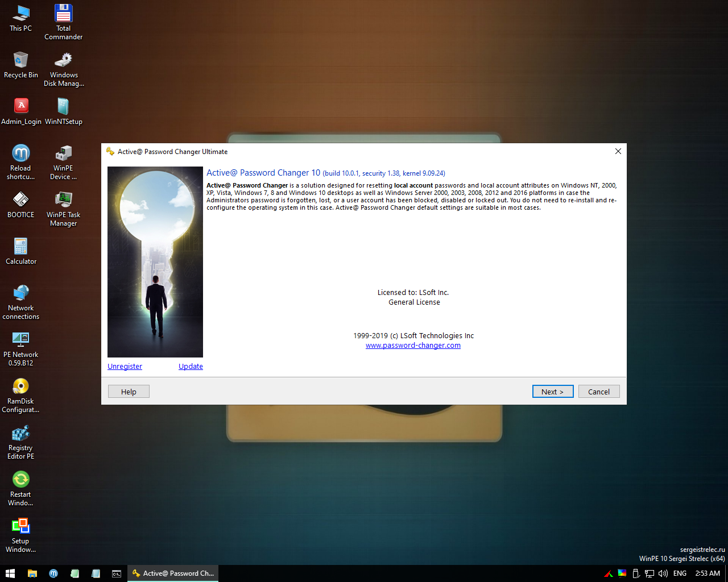728x582 pixels.
Task: Open blue notepad icon in taskbar
Action: pos(96,573)
